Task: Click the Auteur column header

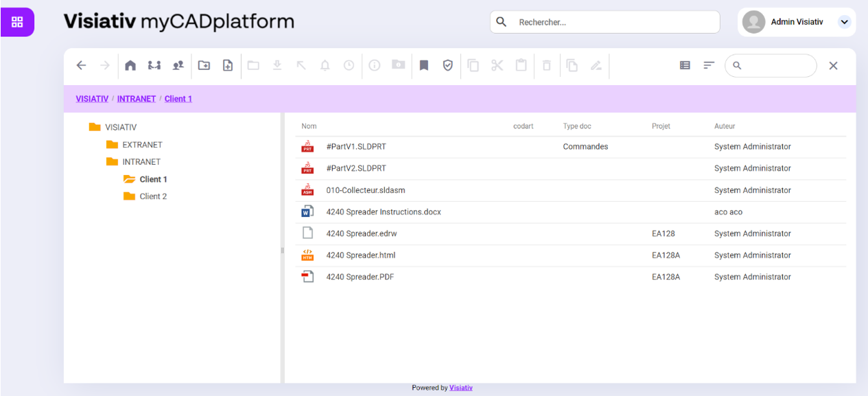Action: (x=724, y=126)
